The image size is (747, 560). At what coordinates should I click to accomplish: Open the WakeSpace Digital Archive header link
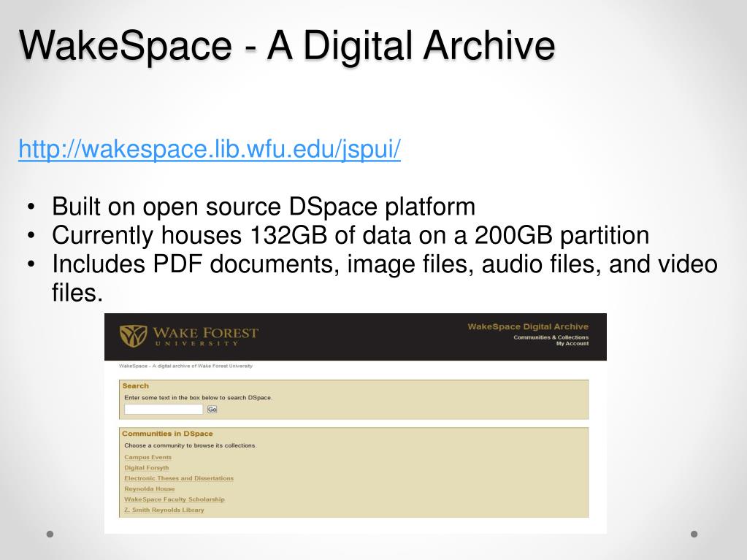528,326
